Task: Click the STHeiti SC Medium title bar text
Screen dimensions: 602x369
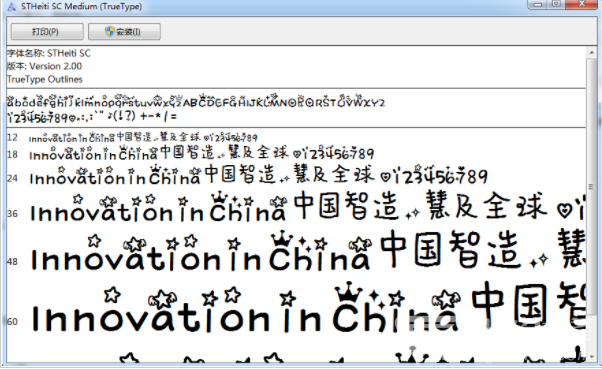Action: pyautogui.click(x=81, y=7)
